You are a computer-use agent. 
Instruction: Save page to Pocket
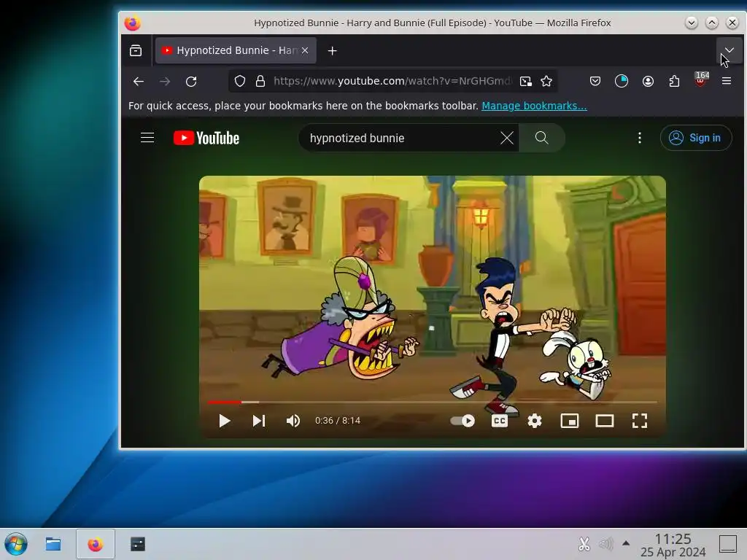click(595, 82)
